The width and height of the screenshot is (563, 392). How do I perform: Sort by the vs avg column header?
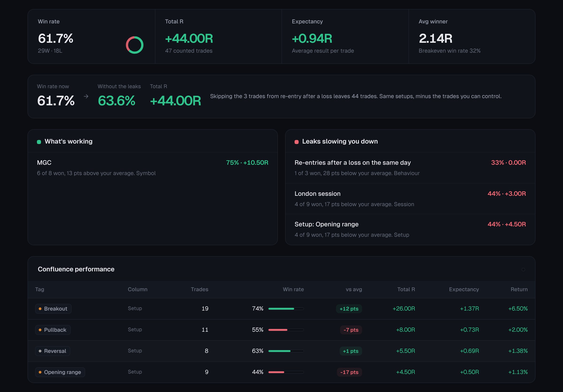pyautogui.click(x=354, y=289)
